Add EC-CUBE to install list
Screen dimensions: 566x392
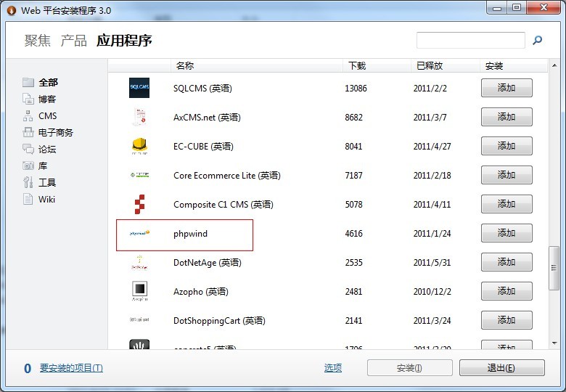506,146
